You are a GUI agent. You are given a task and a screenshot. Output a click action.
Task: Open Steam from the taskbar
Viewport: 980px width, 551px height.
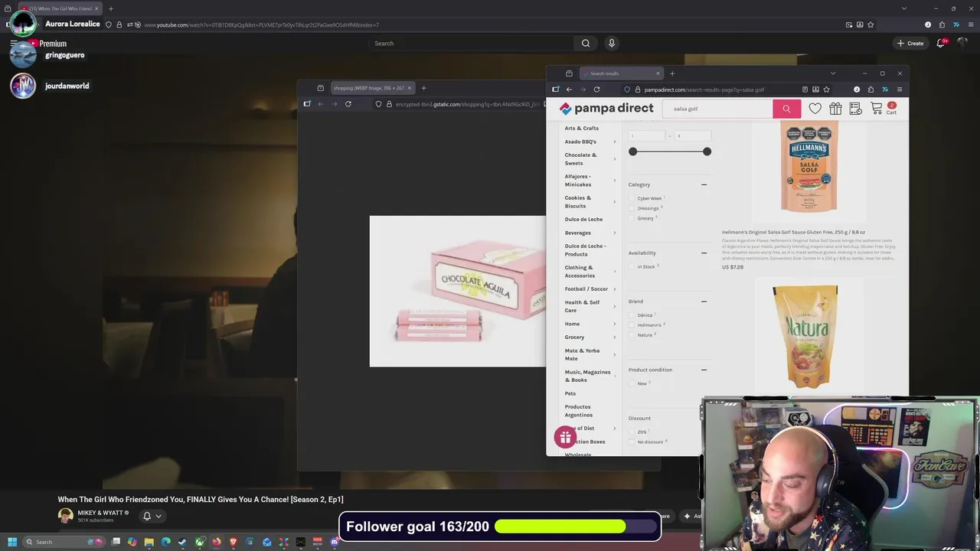click(182, 542)
